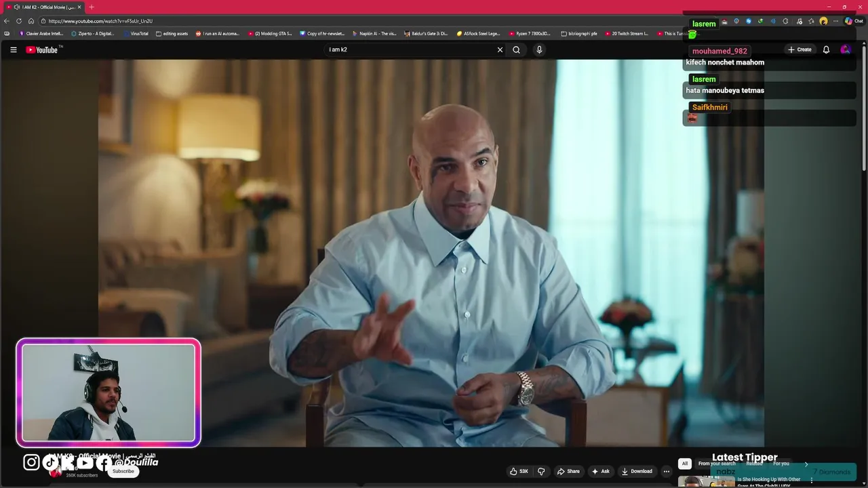
Task: Go to the browser home button
Action: [x=31, y=21]
